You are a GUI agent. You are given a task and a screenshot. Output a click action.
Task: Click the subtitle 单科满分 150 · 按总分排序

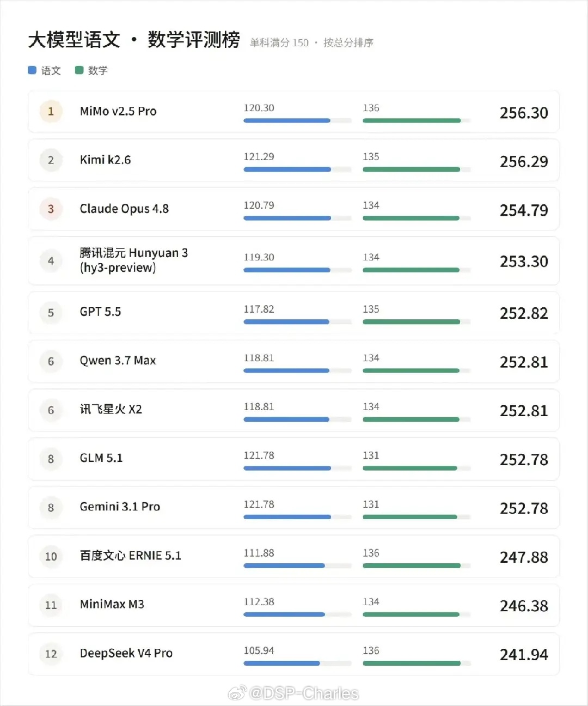tap(311, 42)
